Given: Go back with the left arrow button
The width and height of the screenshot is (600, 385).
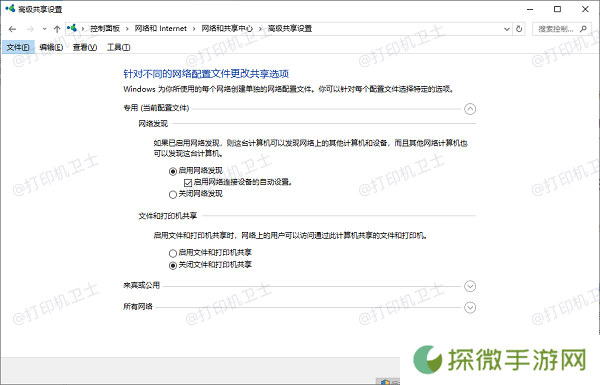Looking at the screenshot, I should click(x=12, y=29).
